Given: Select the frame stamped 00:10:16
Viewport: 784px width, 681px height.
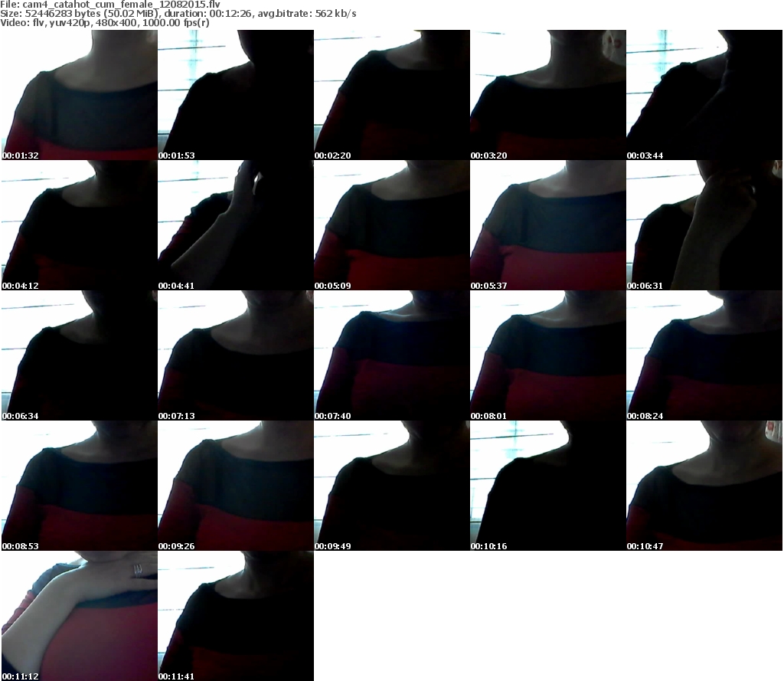Looking at the screenshot, I should (548, 486).
